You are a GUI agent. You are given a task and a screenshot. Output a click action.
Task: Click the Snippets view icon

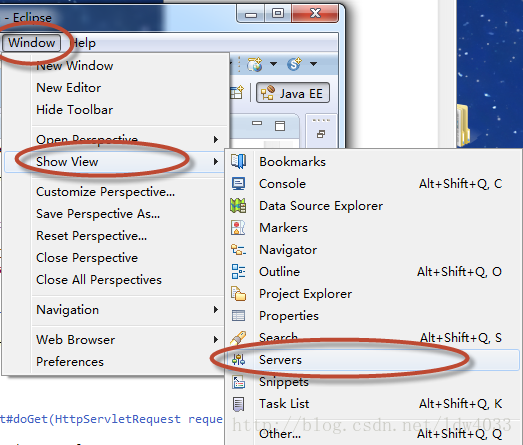pyautogui.click(x=238, y=382)
